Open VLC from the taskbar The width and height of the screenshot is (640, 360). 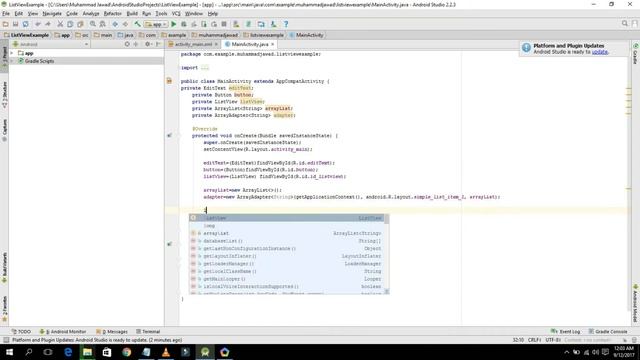coord(166,352)
